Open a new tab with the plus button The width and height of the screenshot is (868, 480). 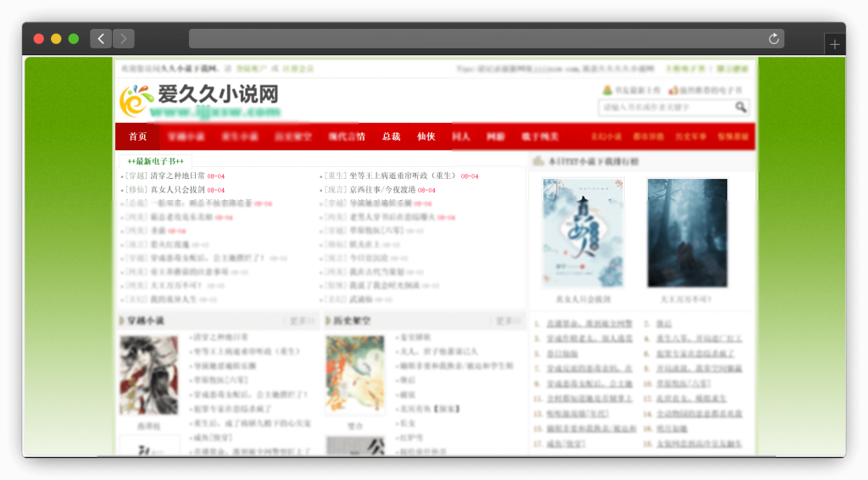click(835, 44)
